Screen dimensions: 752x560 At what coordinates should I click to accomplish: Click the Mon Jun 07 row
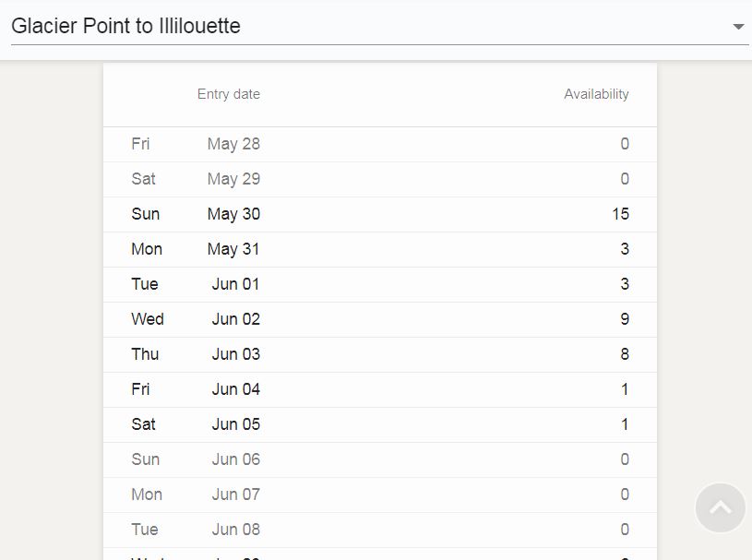(380, 494)
